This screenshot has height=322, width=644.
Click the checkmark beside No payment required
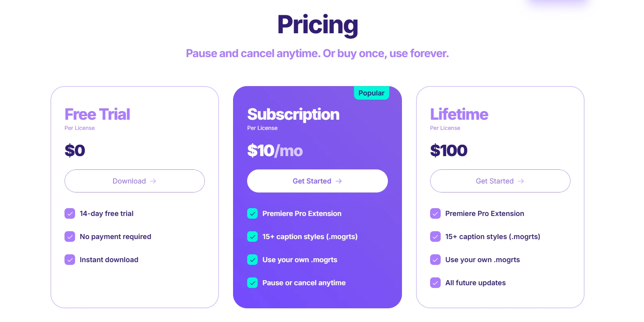tap(70, 237)
